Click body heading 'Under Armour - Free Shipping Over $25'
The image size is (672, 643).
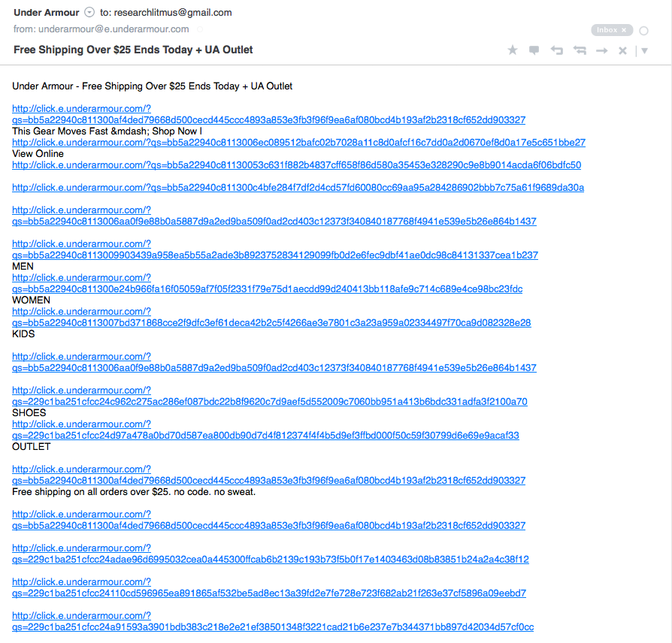(152, 86)
